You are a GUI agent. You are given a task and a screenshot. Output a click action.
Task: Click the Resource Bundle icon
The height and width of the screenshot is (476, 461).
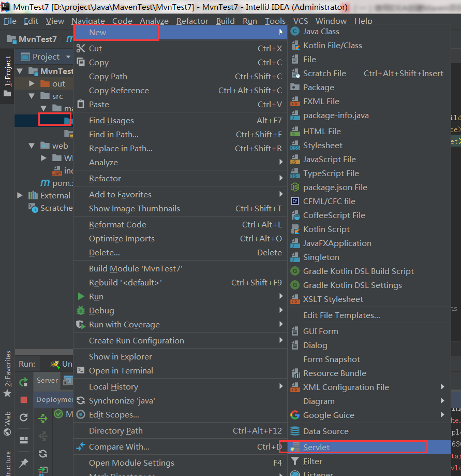(x=295, y=373)
